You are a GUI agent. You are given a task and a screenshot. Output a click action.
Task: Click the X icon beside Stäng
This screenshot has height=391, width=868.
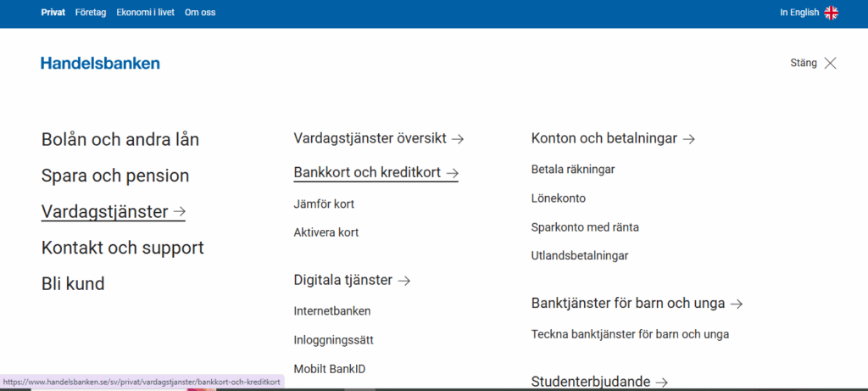[x=830, y=63]
